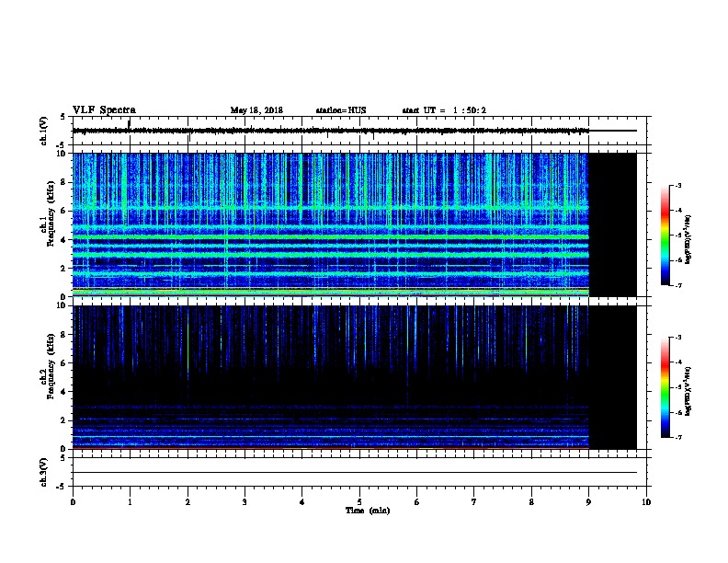728x563 pixels.
Task: Click the ch.3 flat line trace panel
Action: [x=359, y=472]
